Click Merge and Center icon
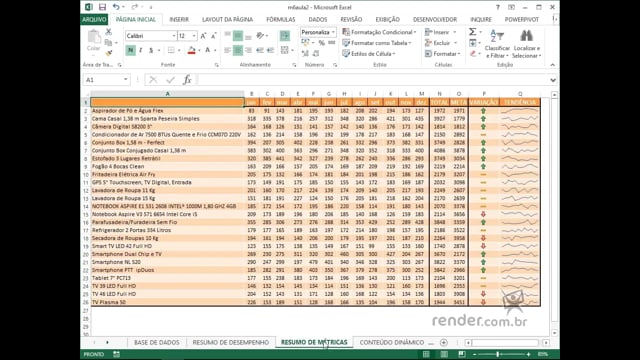 (x=284, y=50)
